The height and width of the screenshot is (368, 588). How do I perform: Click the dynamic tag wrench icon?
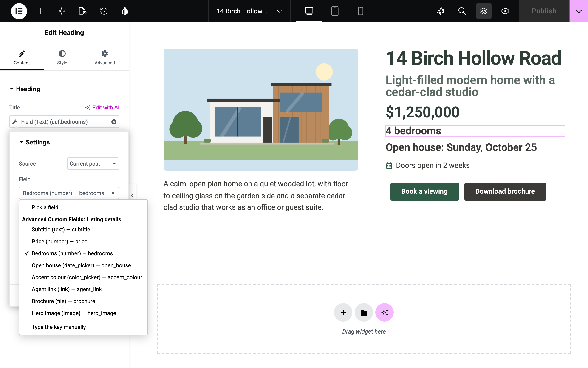pos(15,122)
